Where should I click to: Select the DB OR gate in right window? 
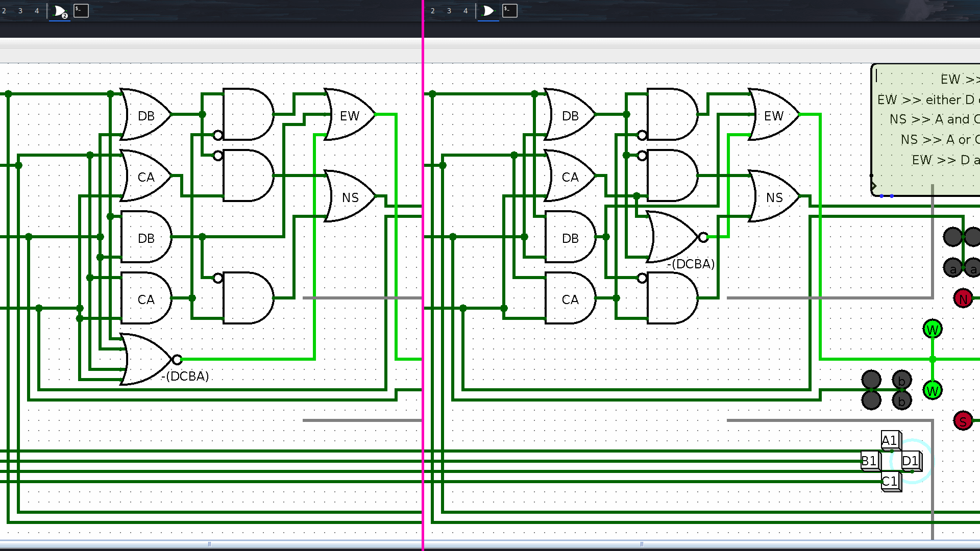pyautogui.click(x=570, y=114)
